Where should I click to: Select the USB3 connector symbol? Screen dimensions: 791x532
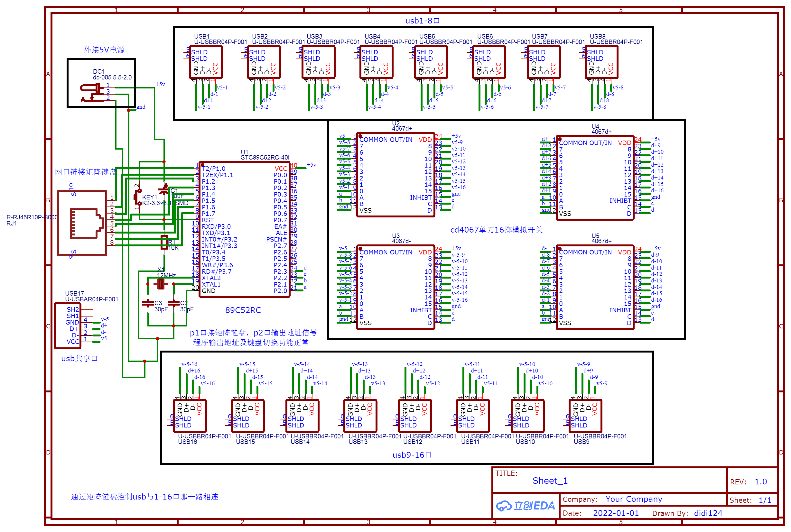(319, 62)
